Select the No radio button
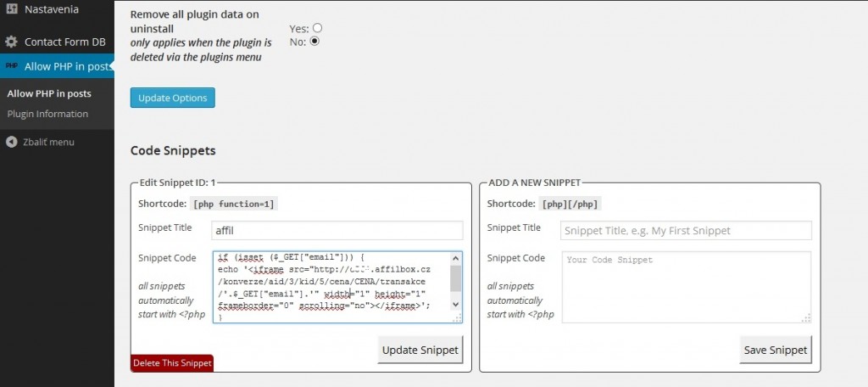 click(x=314, y=41)
